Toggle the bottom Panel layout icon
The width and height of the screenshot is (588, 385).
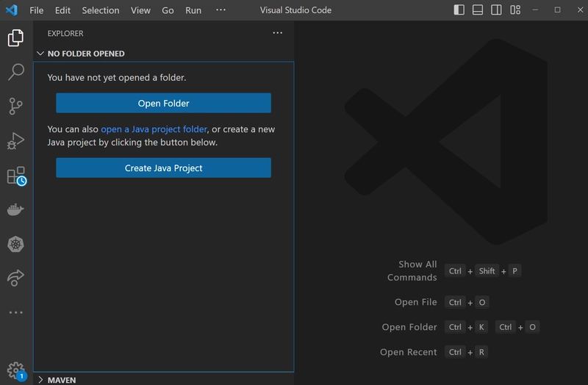point(477,10)
